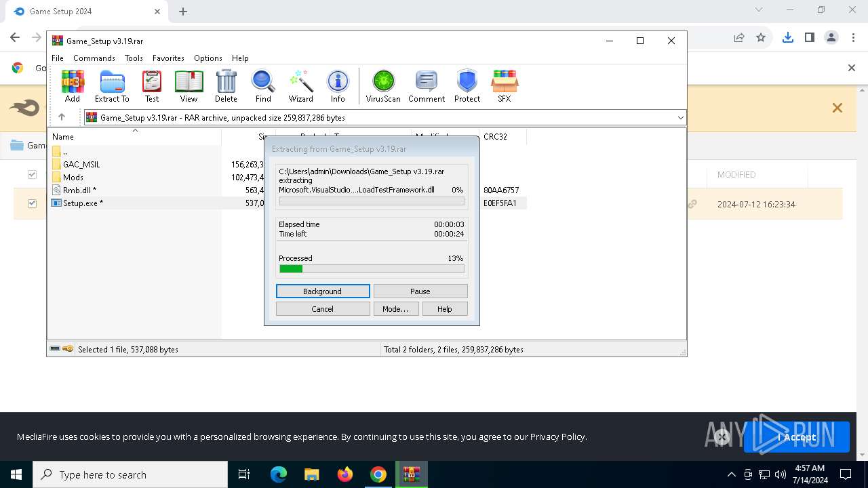This screenshot has width=868, height=488.
Task: Click the Add icon in WinRAR toolbar
Action: pos(73,86)
